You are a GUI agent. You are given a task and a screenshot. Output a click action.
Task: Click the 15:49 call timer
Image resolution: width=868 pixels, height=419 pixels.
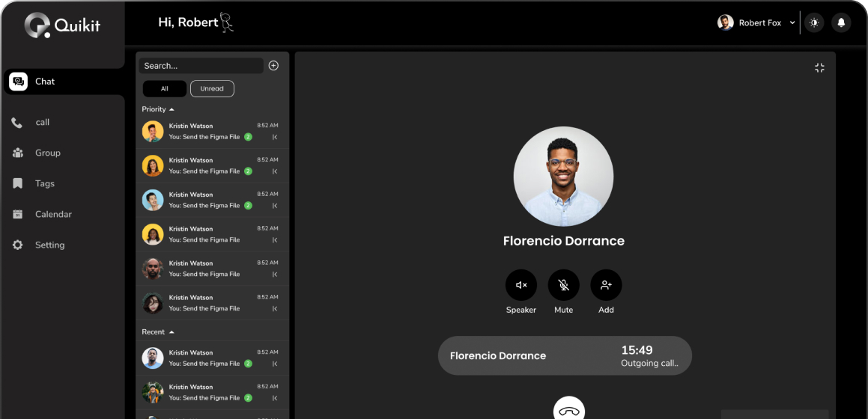pos(637,350)
